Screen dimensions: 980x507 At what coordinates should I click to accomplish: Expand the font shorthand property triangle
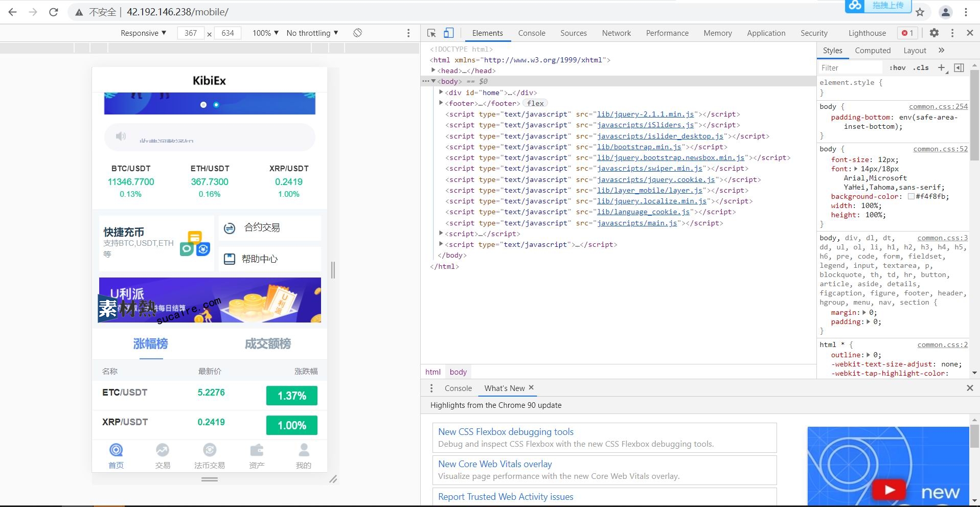856,169
